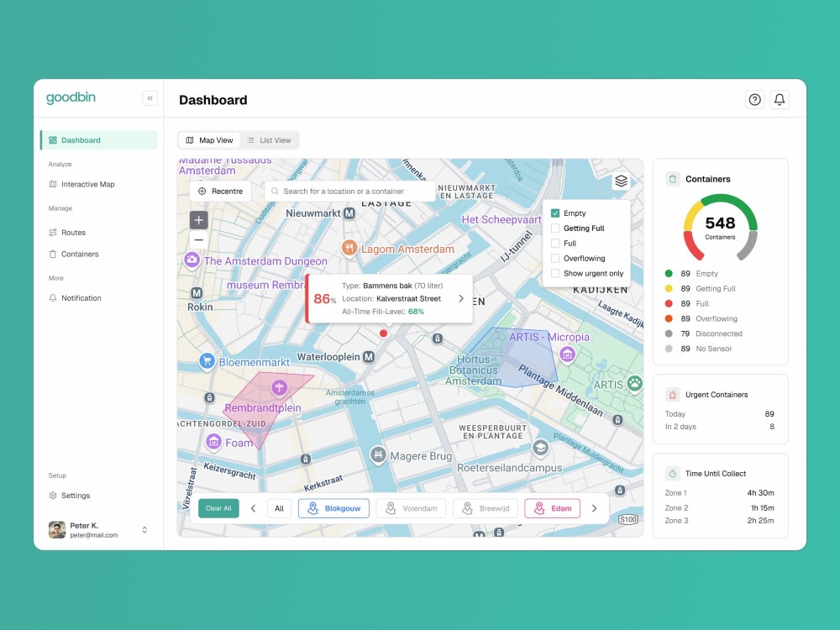The width and height of the screenshot is (840, 630).
Task: Click the Clear All button
Action: (x=218, y=508)
